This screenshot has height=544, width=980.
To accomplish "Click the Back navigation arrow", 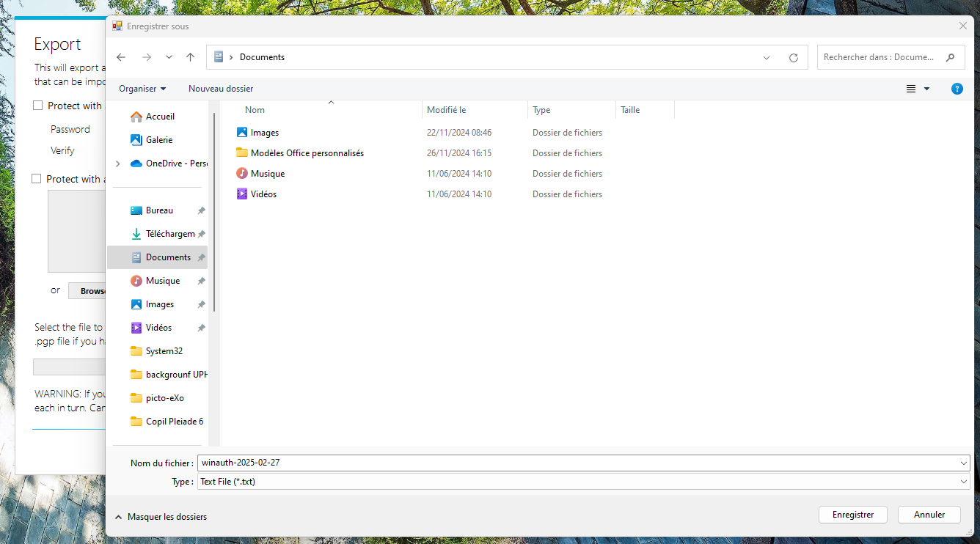I will (x=121, y=57).
